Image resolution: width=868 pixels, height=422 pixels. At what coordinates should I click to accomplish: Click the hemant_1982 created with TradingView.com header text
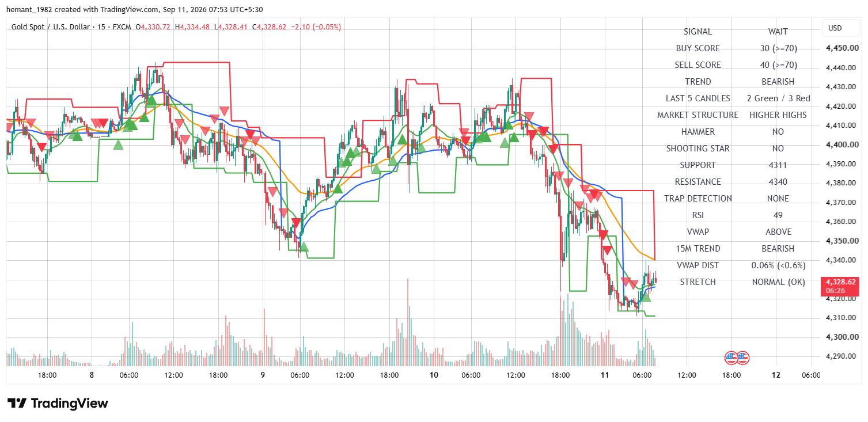(x=135, y=10)
